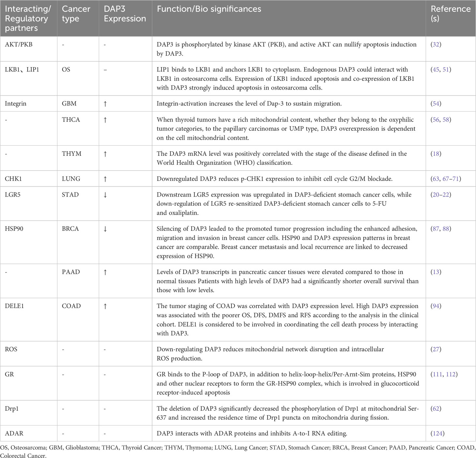Open reference 13 in PAAD row

pyautogui.click(x=436, y=272)
